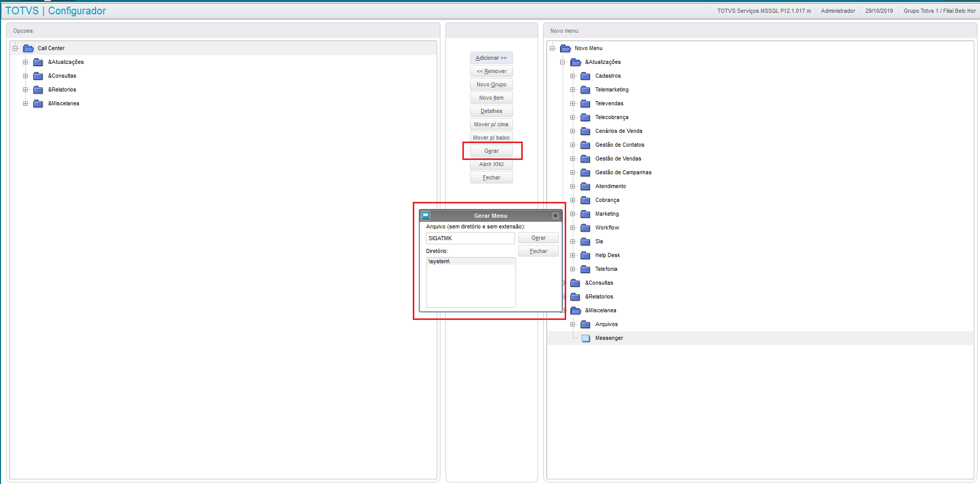Click the Gestão de Contatos folder icon
This screenshot has width=980, height=484.
[x=585, y=145]
